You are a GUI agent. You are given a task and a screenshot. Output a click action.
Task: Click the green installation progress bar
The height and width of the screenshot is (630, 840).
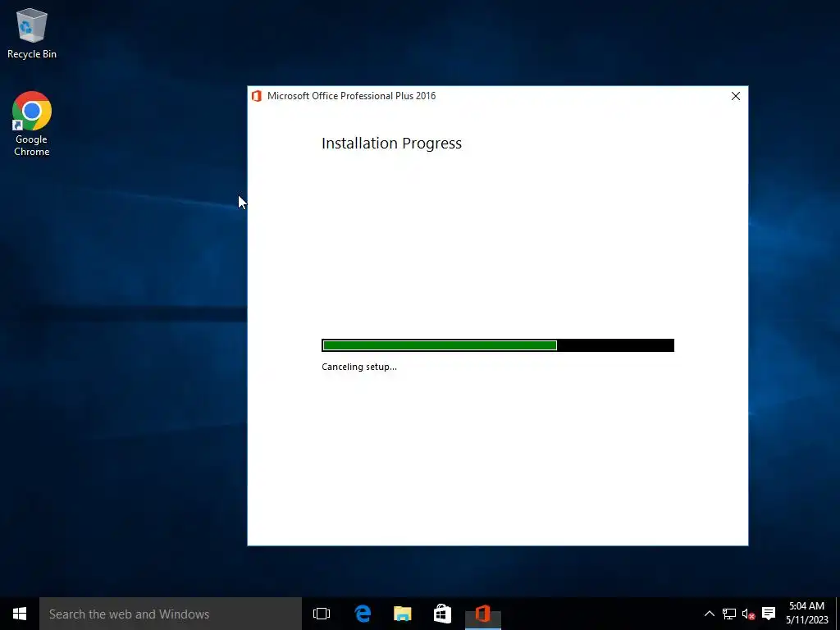pos(498,345)
